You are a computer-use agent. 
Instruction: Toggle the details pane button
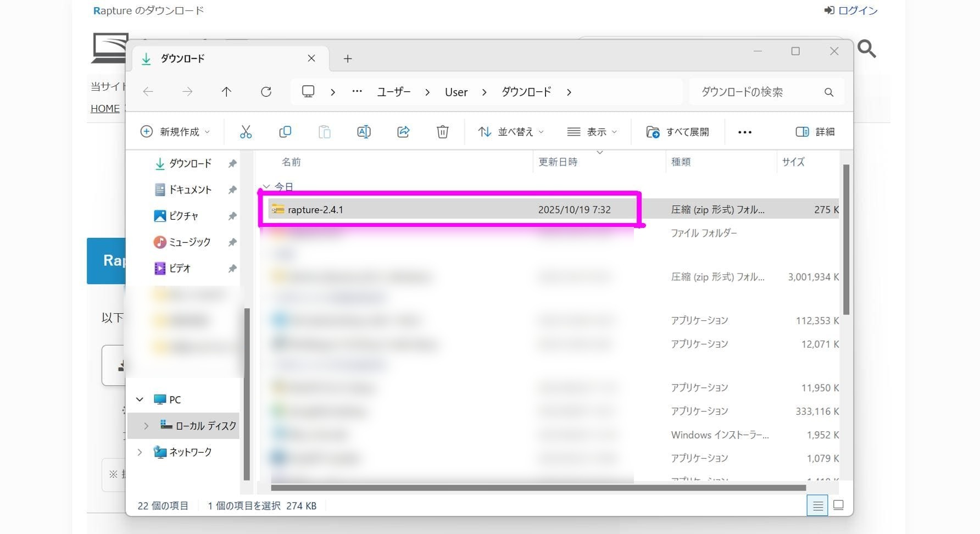tap(815, 132)
